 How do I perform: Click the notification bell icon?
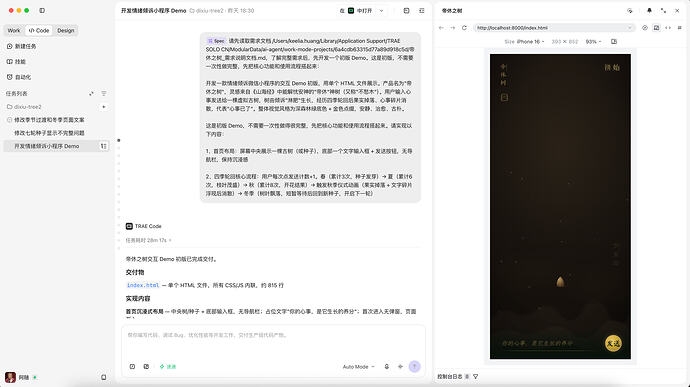[x=649, y=11]
